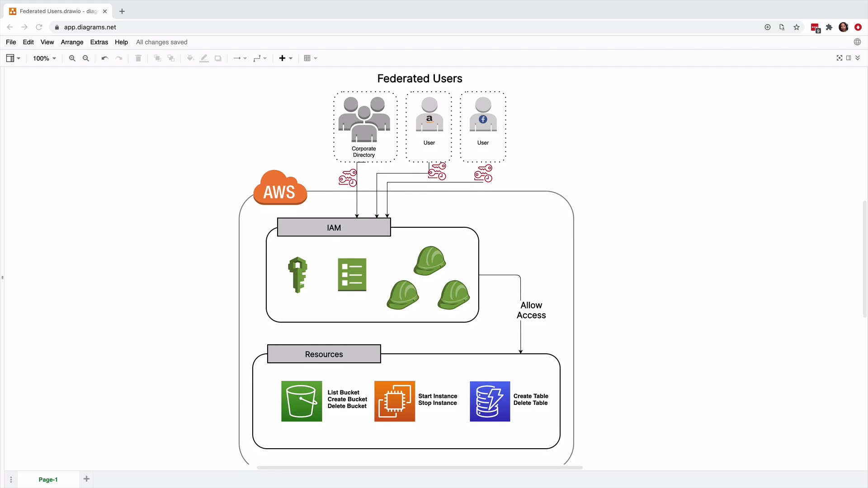Open the Chrome extensions puzzle icon
This screenshot has height=488, width=868.
click(829, 27)
